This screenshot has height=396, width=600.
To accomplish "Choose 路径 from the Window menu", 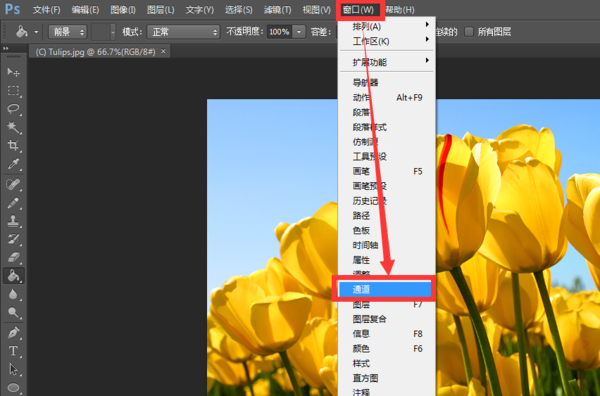I will pos(386,215).
